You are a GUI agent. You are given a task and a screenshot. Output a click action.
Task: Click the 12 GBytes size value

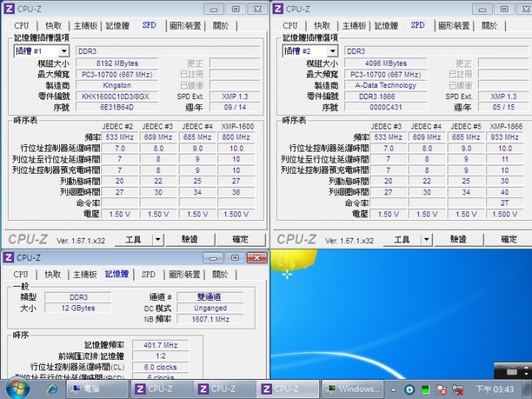78,308
